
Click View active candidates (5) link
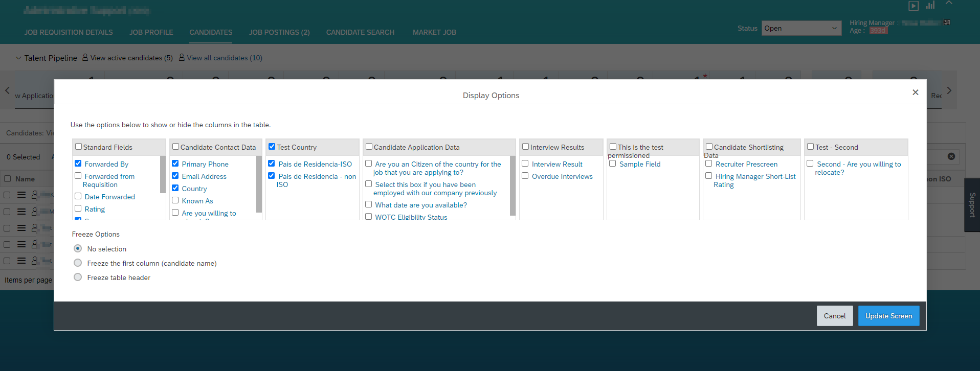coord(131,58)
